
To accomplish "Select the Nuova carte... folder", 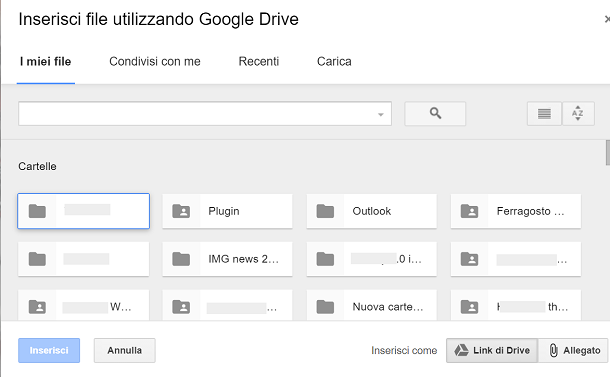I will tap(372, 305).
